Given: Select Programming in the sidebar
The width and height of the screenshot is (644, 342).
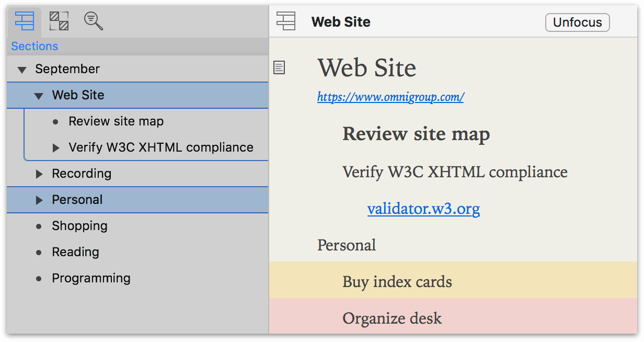Looking at the screenshot, I should coord(91,278).
